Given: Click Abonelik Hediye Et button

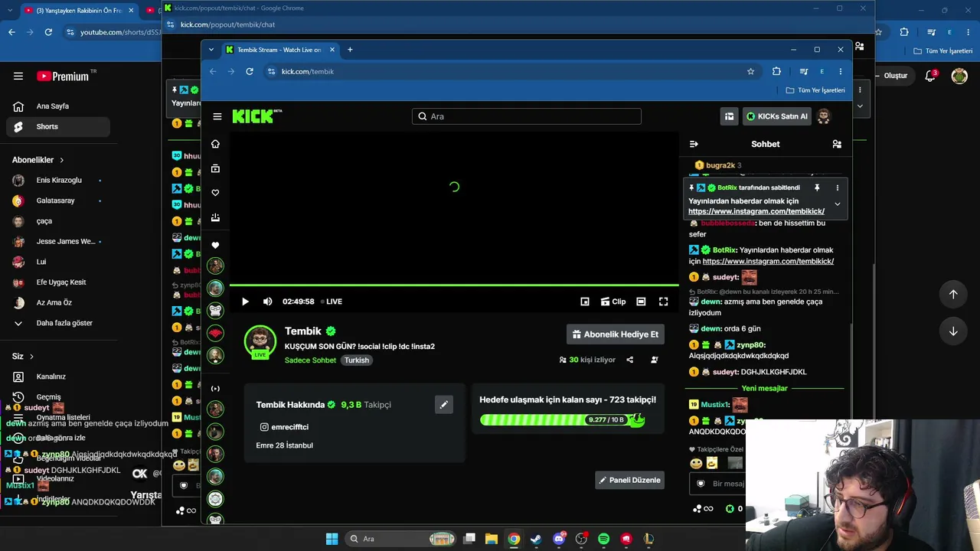Looking at the screenshot, I should tap(616, 334).
